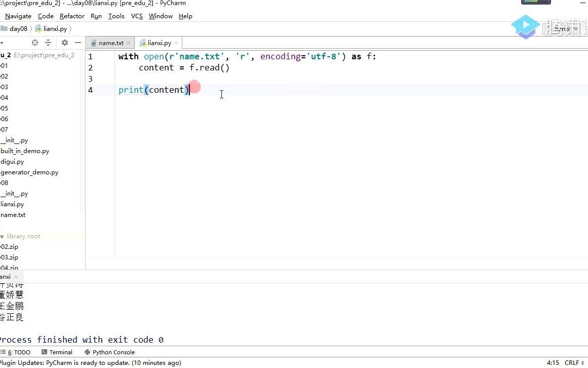This screenshot has height=368, width=588.
Task: Select lianxi.py in the project tree
Action: [12, 204]
